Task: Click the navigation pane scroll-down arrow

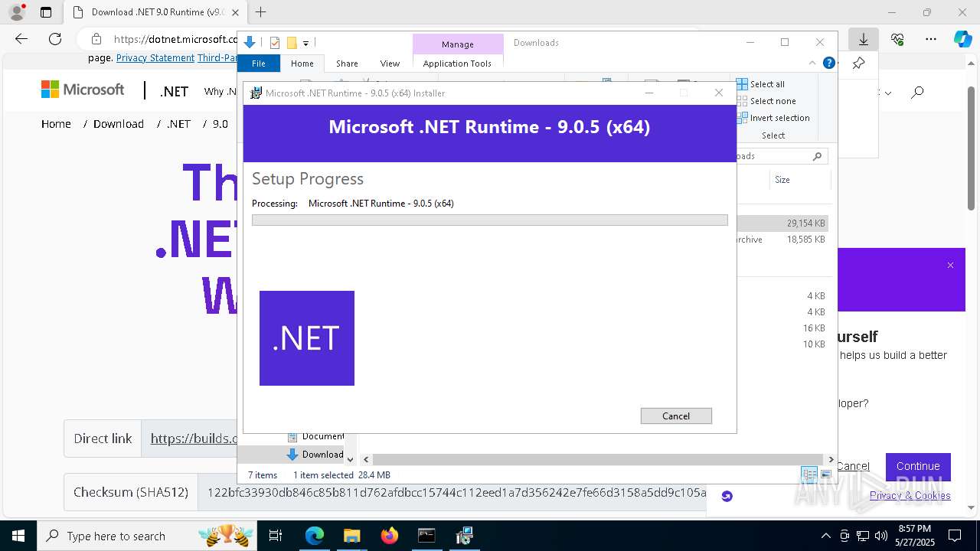Action: point(350,459)
